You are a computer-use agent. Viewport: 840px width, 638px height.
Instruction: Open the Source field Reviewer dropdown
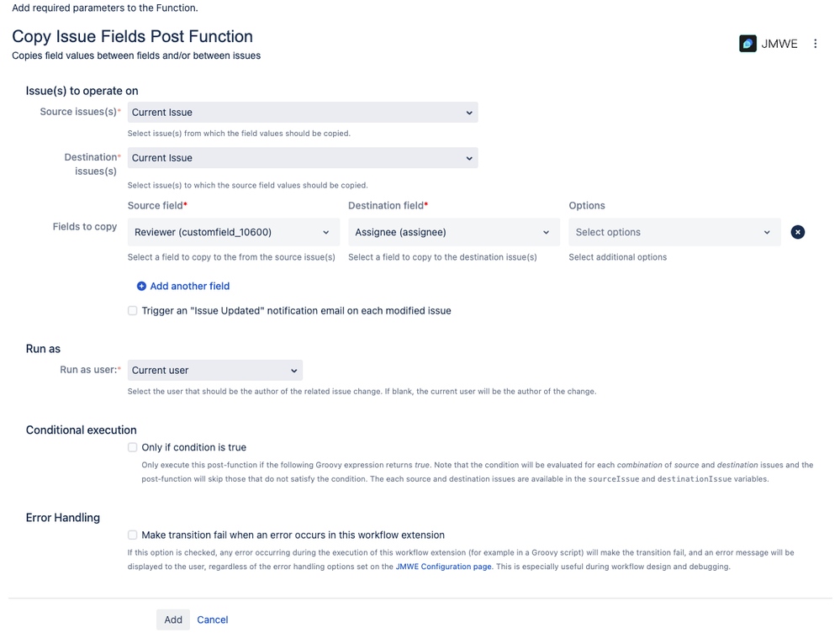[233, 232]
